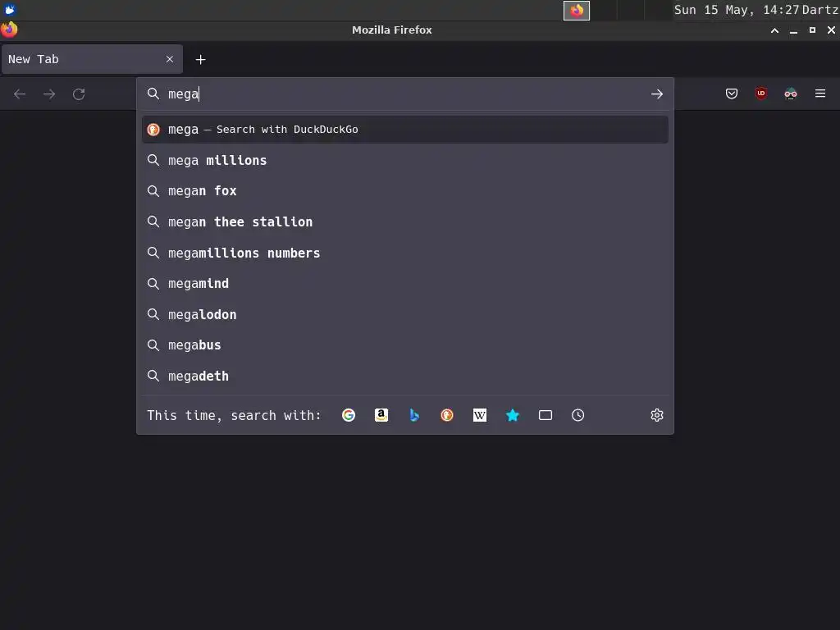Open uBlock Origin extension icon

point(760,94)
